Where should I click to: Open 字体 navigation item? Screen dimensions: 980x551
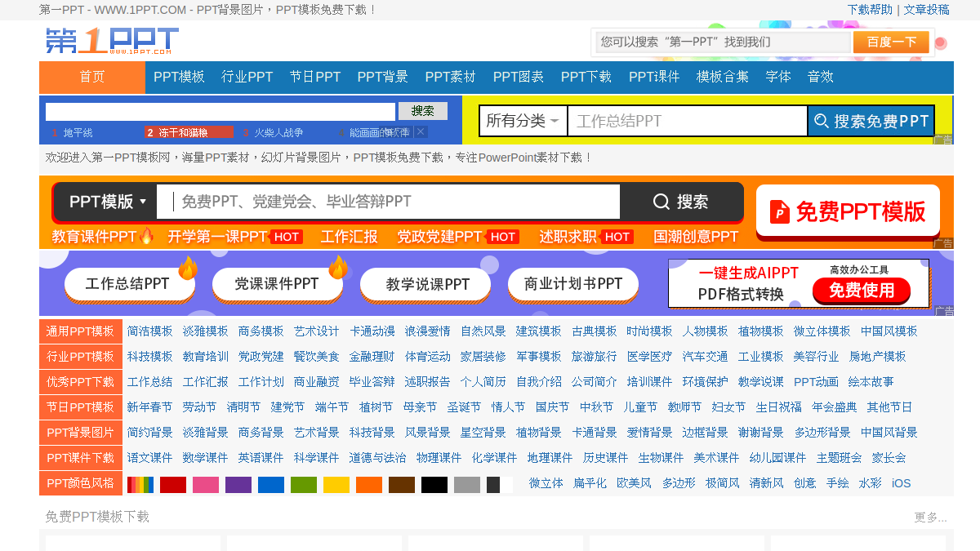click(778, 77)
